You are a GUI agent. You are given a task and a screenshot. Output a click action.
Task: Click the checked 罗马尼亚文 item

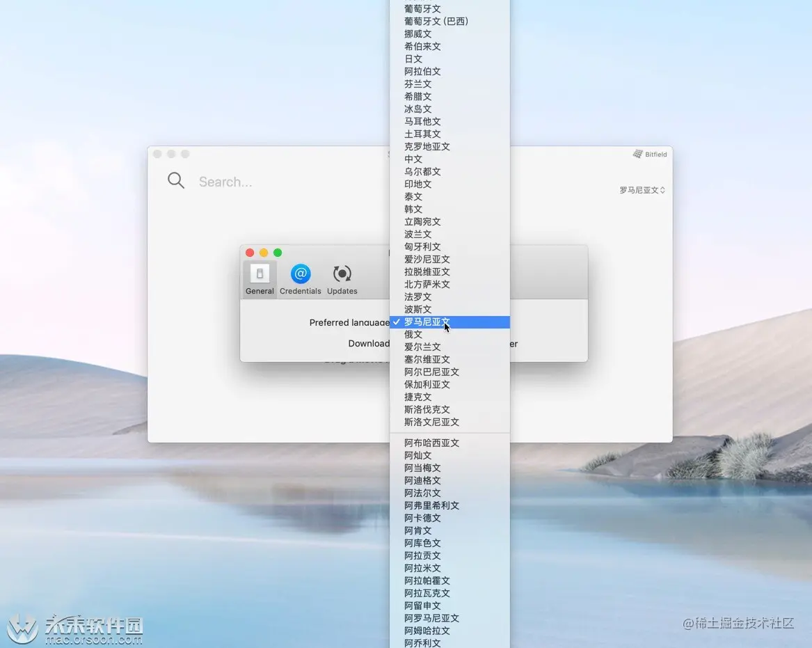pyautogui.click(x=449, y=322)
